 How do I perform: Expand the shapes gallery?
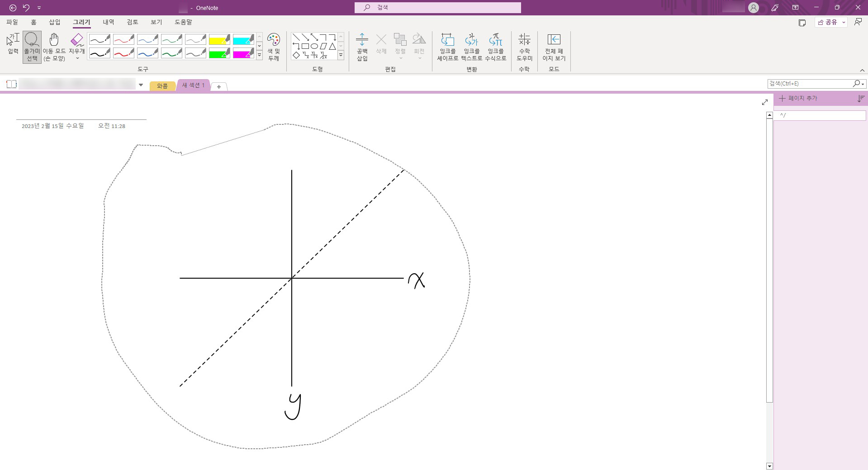pyautogui.click(x=341, y=55)
